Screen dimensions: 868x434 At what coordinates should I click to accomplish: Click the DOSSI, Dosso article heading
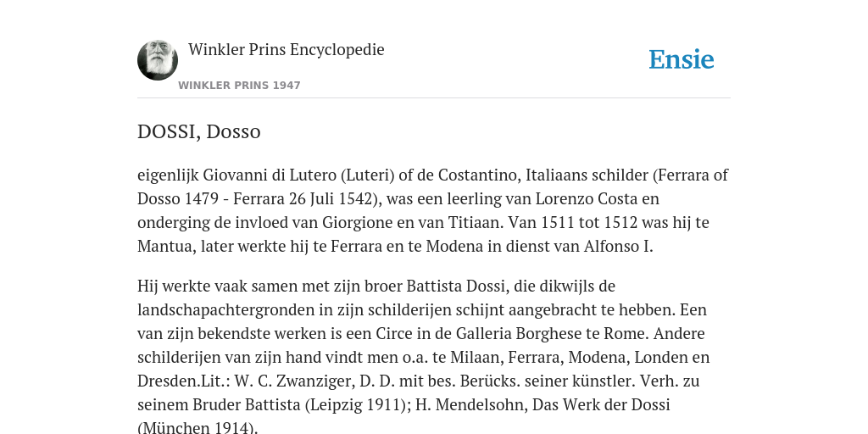tap(198, 131)
